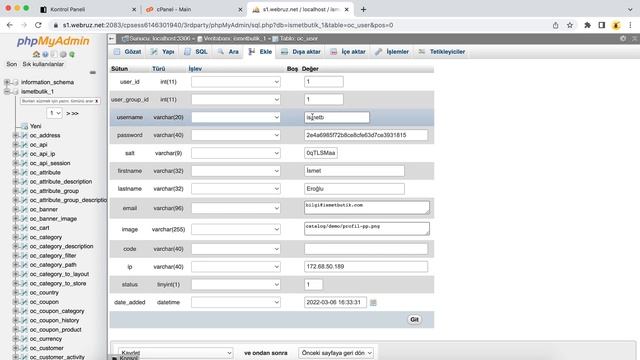Open function dropdown for user_id row
This screenshot has width=640, height=360.
(x=236, y=82)
